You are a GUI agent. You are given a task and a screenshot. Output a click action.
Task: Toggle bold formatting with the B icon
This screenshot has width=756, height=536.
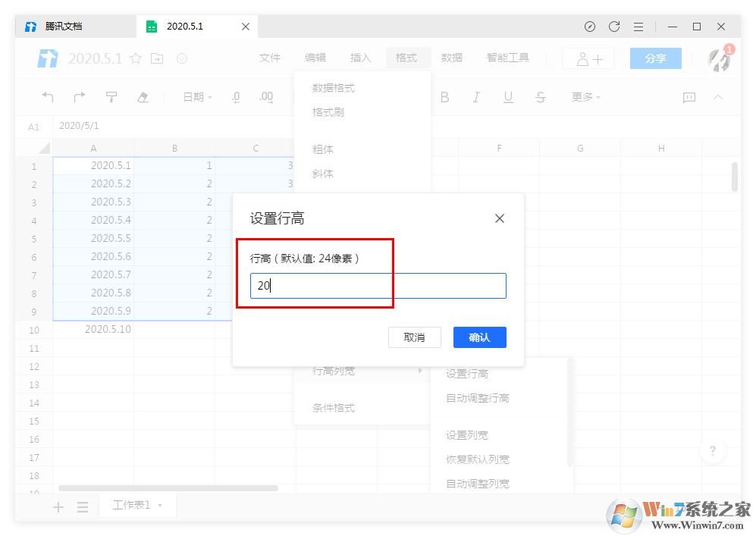click(445, 97)
